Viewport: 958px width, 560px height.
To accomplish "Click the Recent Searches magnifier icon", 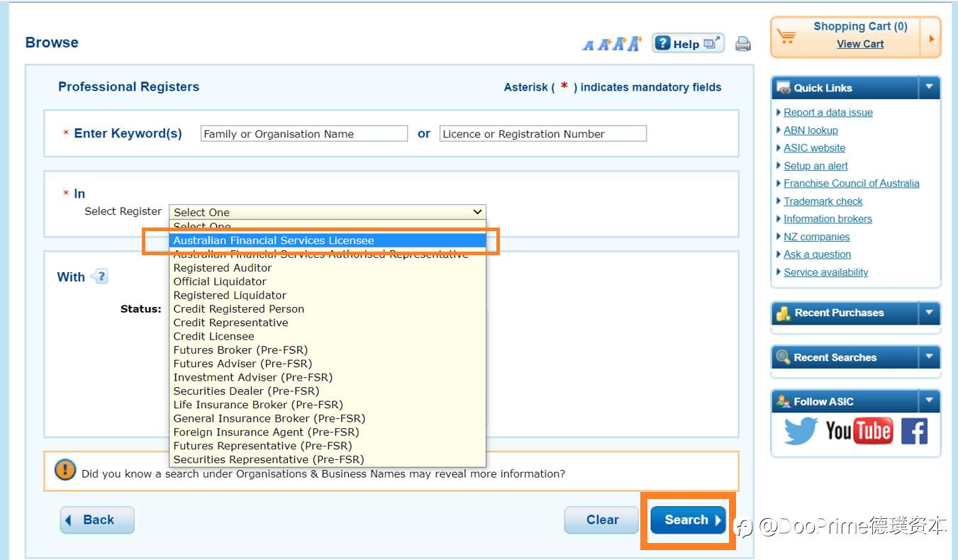I will (784, 357).
